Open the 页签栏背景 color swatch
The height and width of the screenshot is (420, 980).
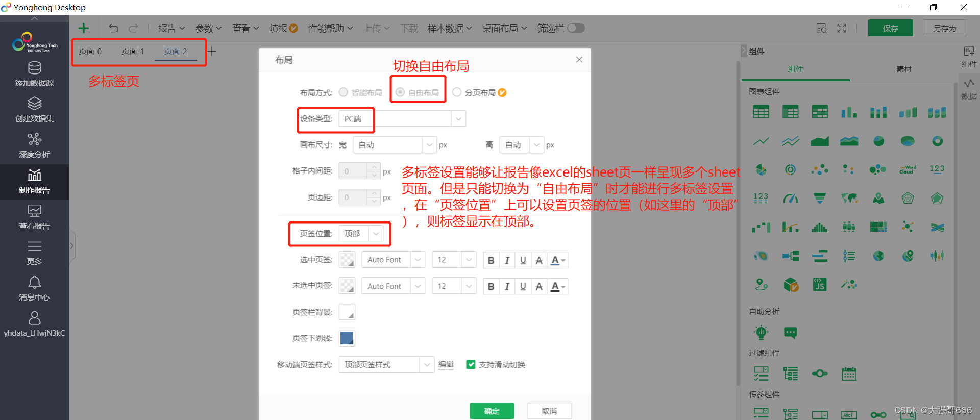(347, 312)
